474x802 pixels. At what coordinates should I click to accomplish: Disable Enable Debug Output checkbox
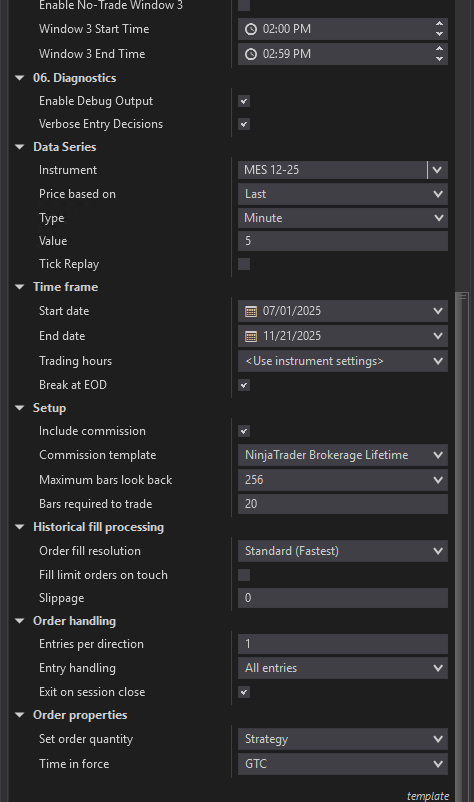[244, 101]
